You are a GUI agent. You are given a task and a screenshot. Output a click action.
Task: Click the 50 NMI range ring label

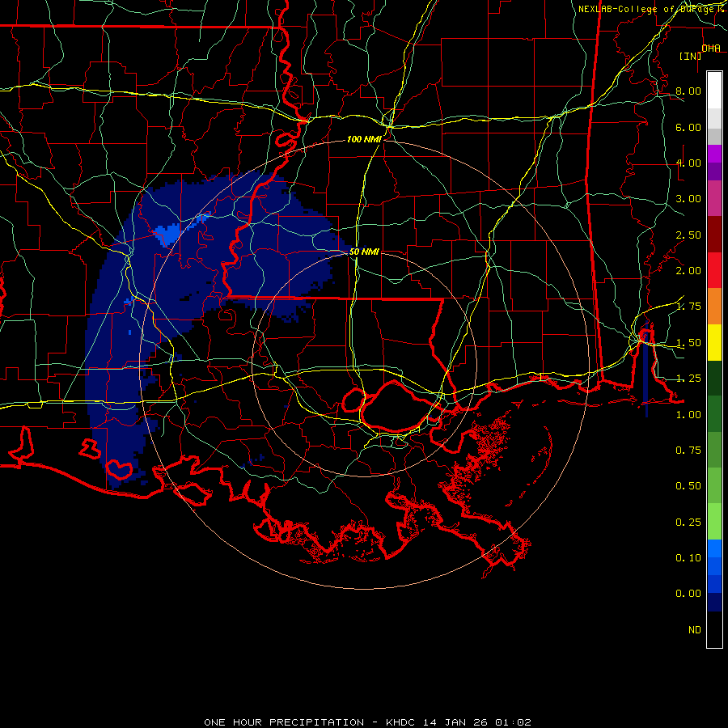pos(364,252)
